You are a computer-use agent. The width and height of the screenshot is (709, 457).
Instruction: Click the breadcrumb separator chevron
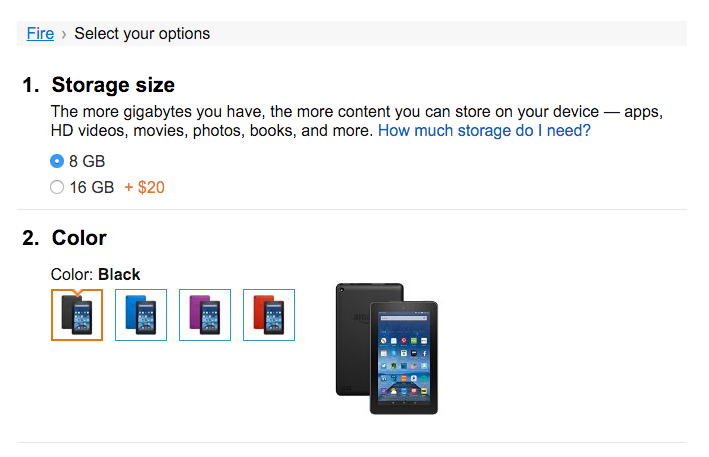64,34
